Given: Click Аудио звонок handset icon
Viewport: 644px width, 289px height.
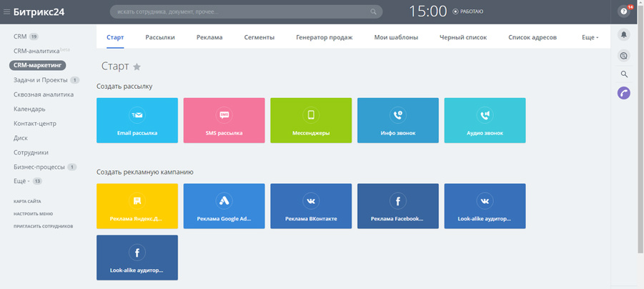Looking at the screenshot, I should (x=485, y=115).
